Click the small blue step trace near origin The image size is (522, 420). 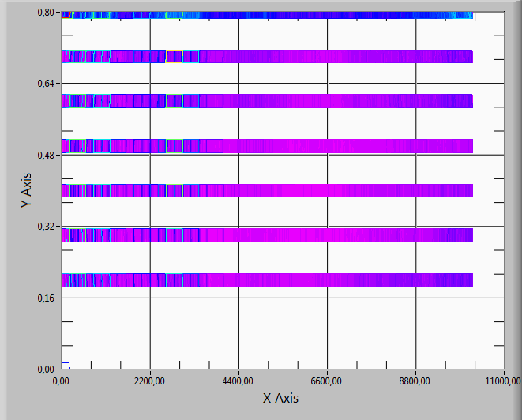[66, 366]
